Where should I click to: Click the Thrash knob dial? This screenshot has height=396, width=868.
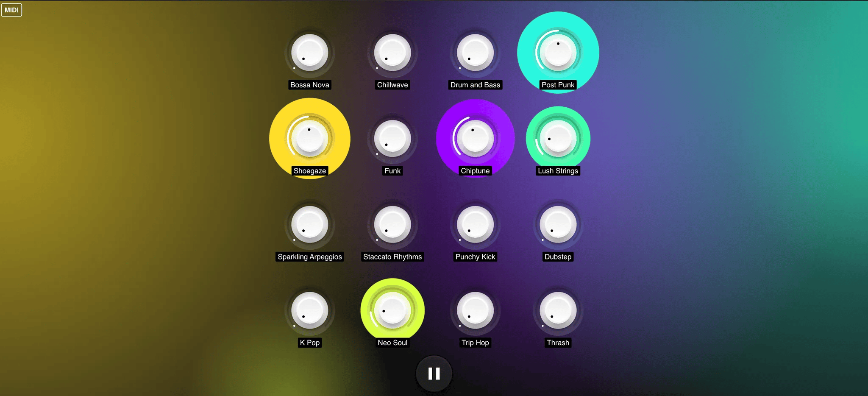pos(558,310)
